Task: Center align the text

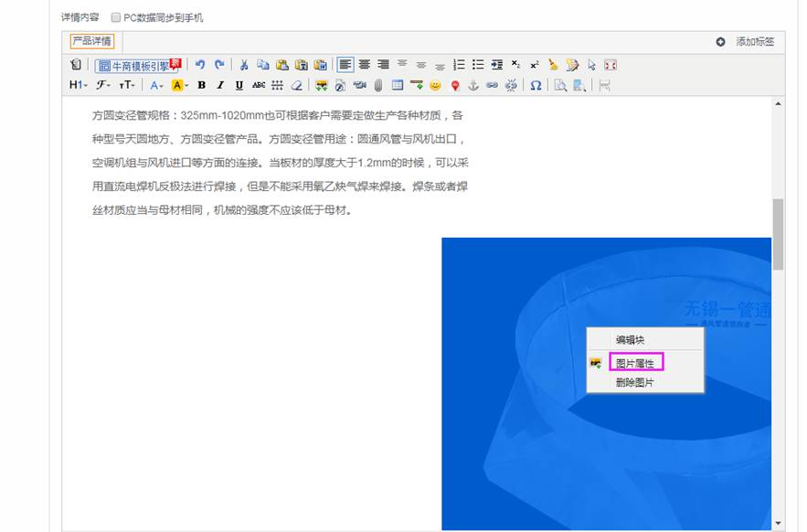Action: (365, 64)
